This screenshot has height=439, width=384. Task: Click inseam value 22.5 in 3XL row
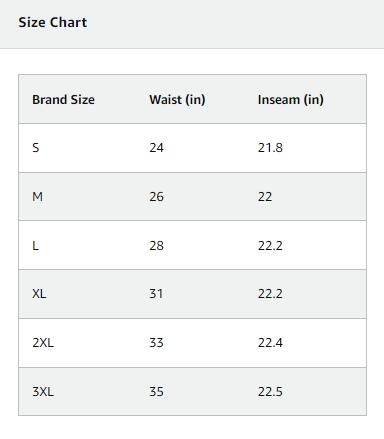point(270,391)
